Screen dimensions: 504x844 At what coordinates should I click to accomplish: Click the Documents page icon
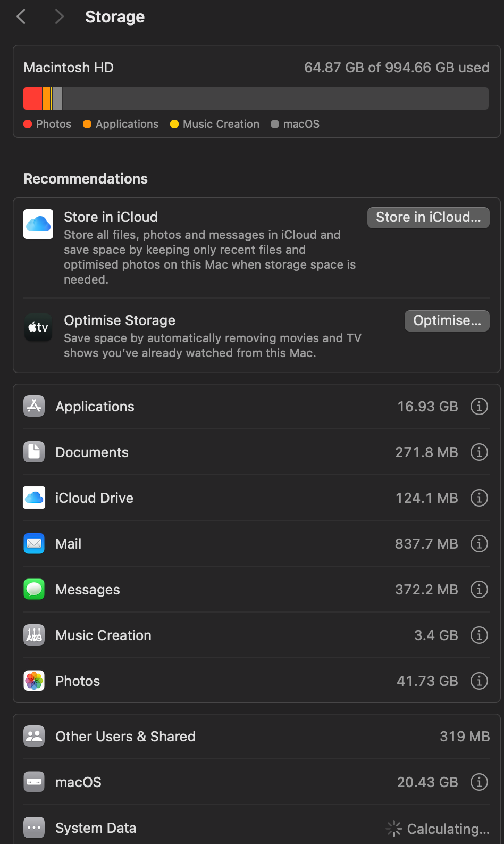click(x=34, y=452)
